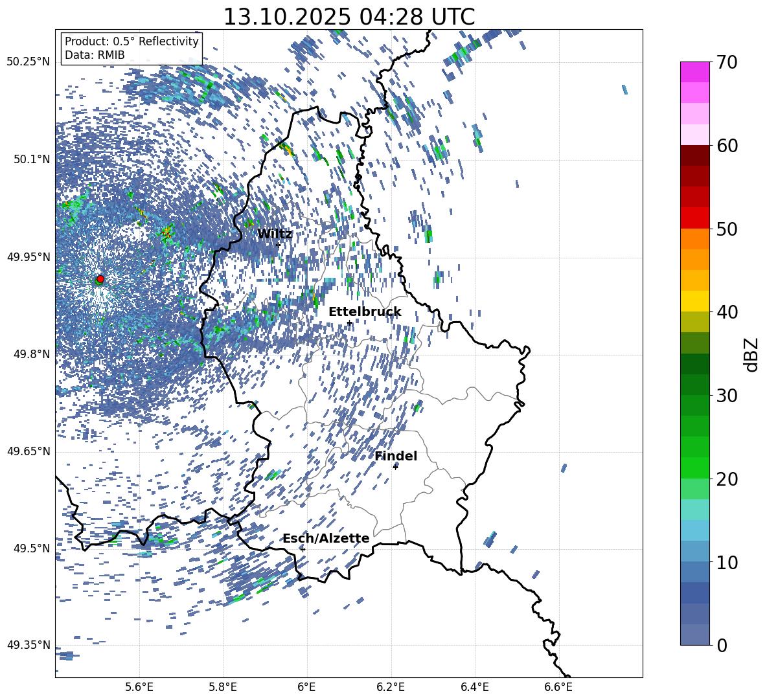Click the colorbar tick value 10

point(727,562)
